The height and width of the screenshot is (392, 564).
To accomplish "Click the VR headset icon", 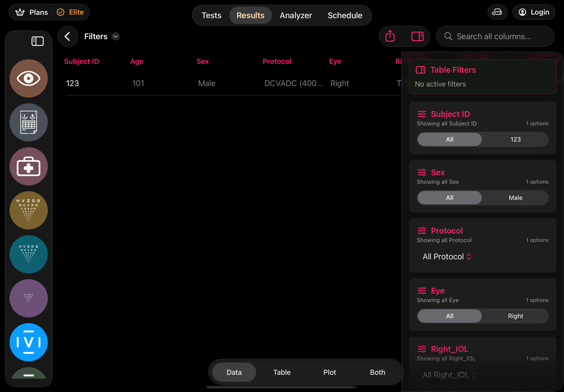I will (x=497, y=12).
